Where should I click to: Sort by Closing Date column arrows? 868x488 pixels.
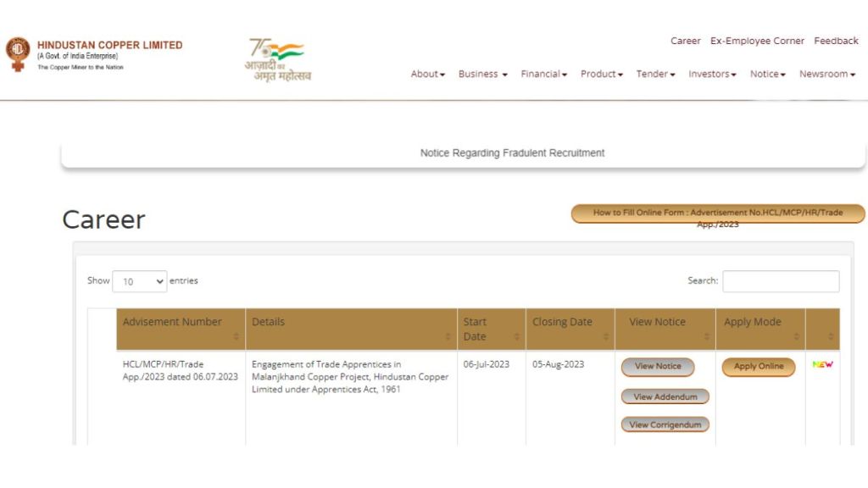(x=605, y=336)
